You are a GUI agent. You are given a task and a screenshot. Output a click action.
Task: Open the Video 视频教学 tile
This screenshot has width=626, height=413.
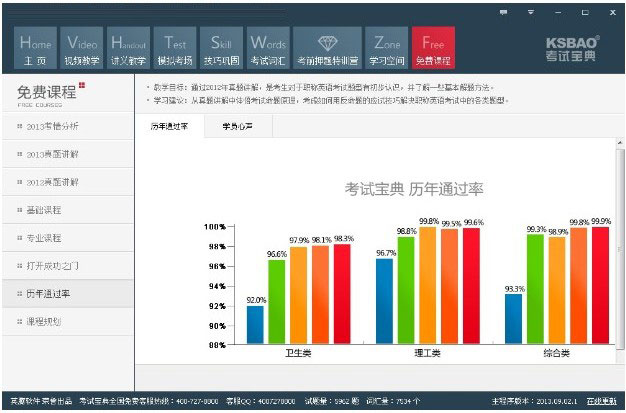pos(82,48)
